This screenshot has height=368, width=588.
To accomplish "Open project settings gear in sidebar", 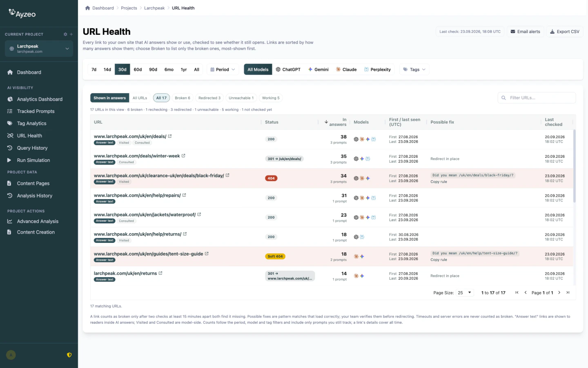I will click(x=65, y=34).
